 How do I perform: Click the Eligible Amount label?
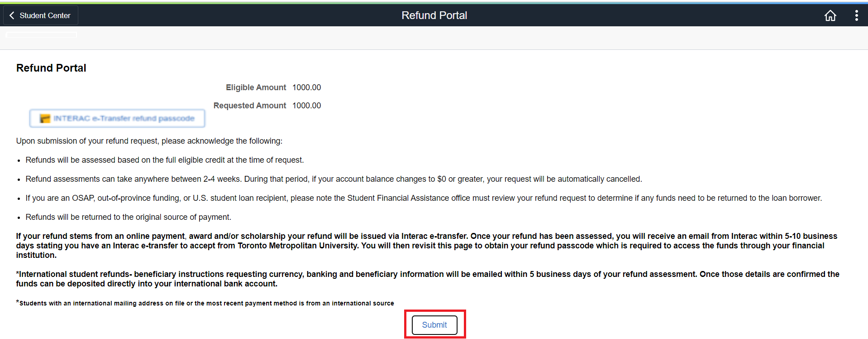[256, 87]
